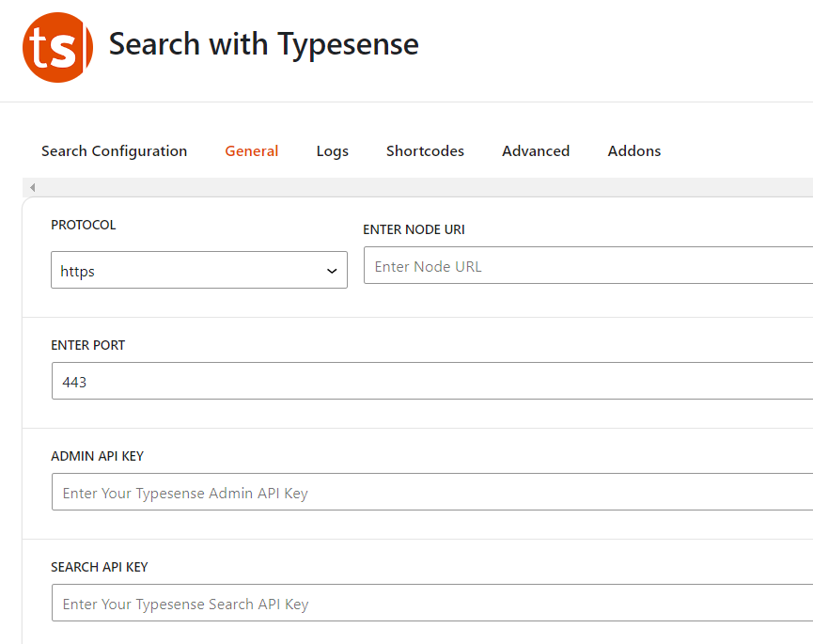Focus the Typesense Admin API Key field

pyautogui.click(x=432, y=493)
